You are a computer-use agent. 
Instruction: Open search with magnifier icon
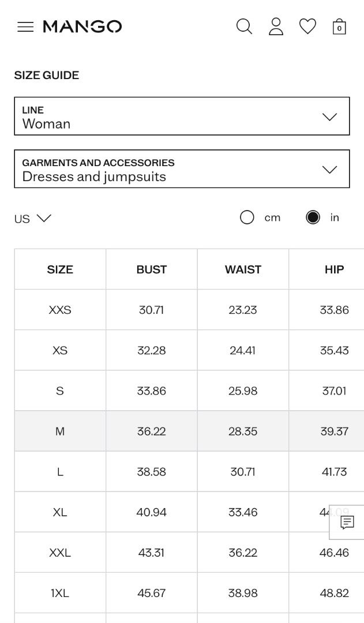pyautogui.click(x=244, y=27)
